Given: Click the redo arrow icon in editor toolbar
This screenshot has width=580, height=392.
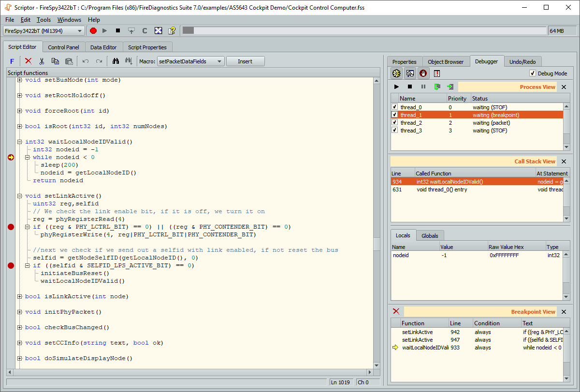Looking at the screenshot, I should pyautogui.click(x=99, y=61).
